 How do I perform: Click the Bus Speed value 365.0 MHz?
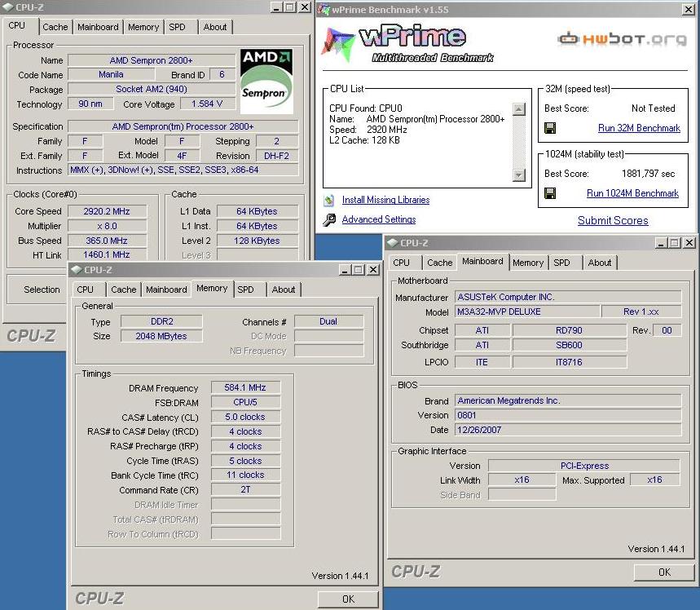(107, 241)
